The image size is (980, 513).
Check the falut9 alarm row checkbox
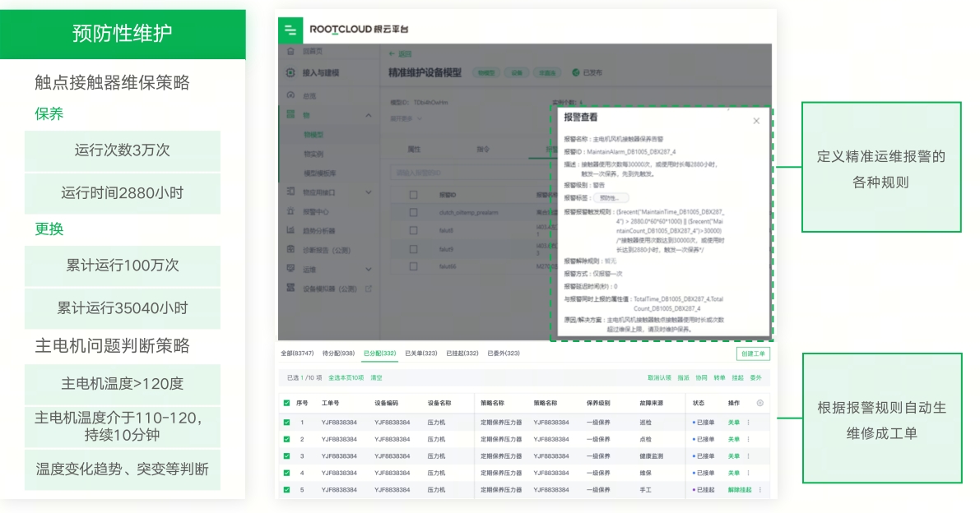414,248
